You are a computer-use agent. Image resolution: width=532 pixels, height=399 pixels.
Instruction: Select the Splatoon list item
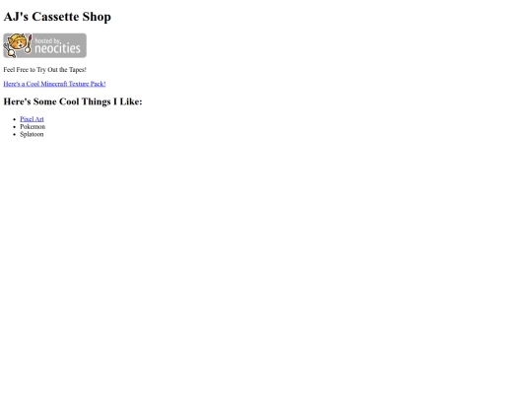coord(32,134)
